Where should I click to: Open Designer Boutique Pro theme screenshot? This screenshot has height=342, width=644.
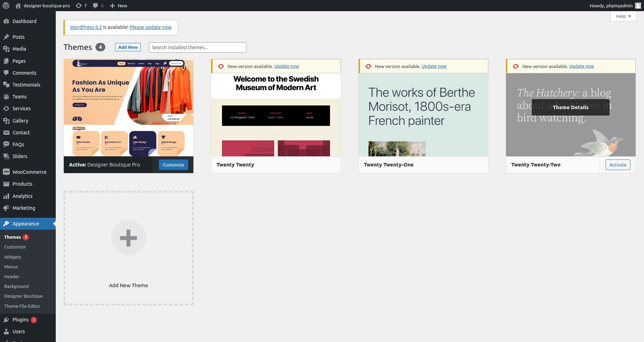(x=129, y=107)
